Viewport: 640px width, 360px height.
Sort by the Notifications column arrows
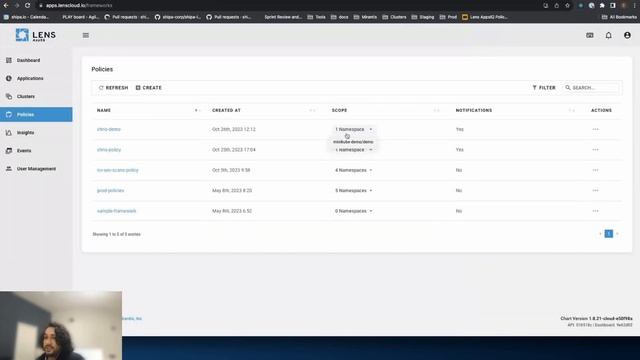tap(571, 110)
